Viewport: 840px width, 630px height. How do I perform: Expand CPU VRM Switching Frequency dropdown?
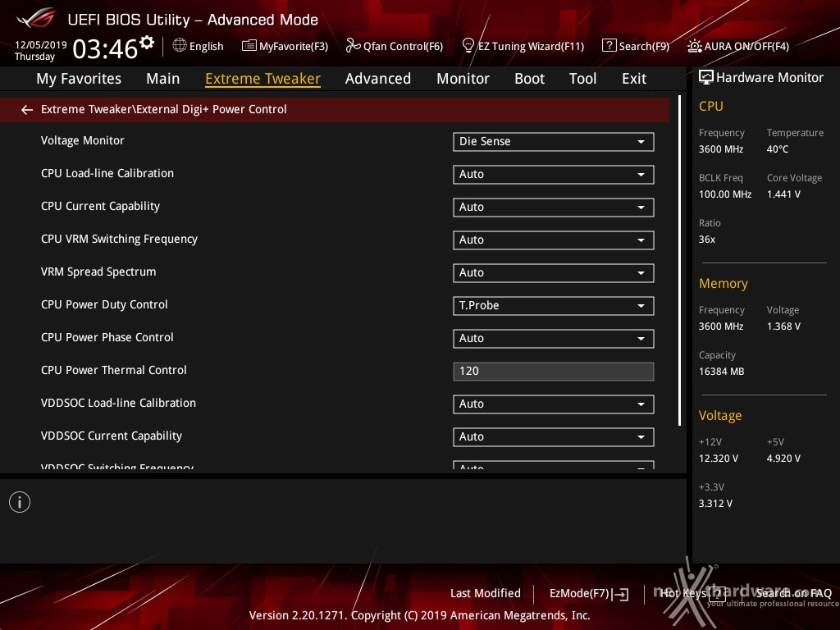click(554, 240)
